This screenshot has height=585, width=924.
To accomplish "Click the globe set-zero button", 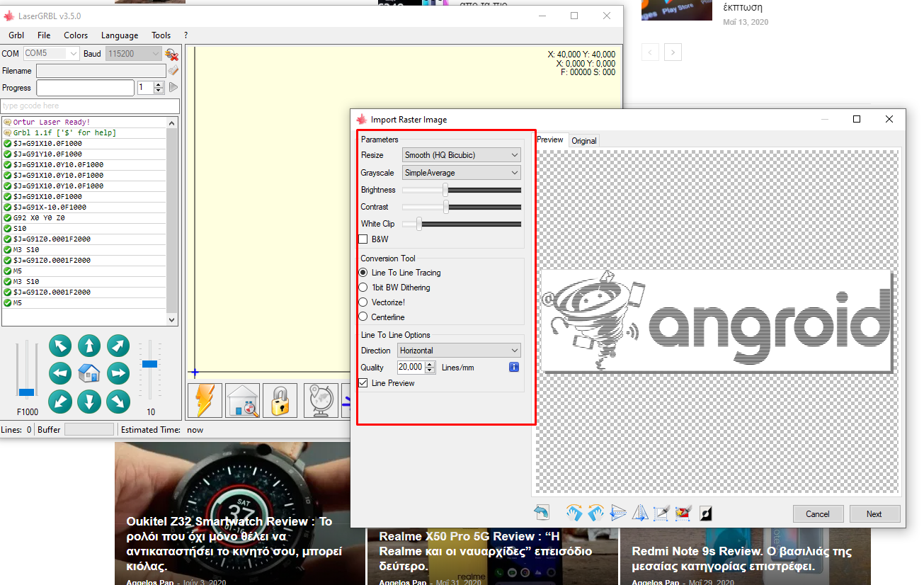I will (321, 401).
